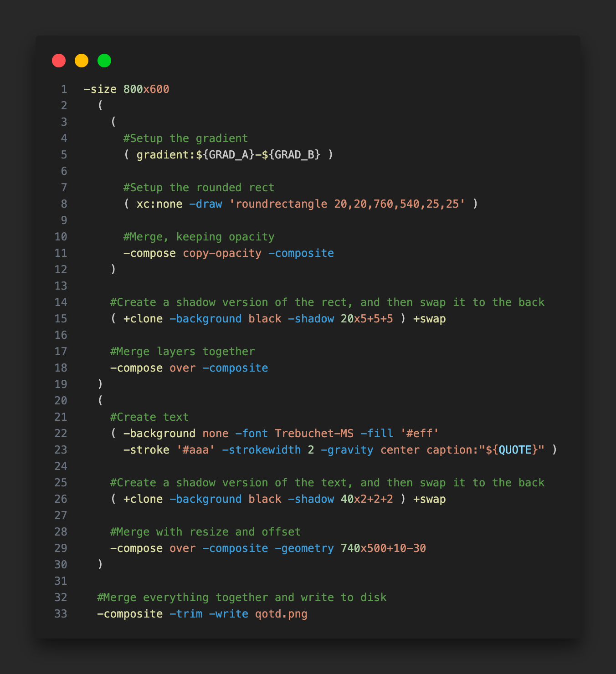Image resolution: width=616 pixels, height=674 pixels.
Task: Click the 'roundrectangle 20,20,760,540,25,25' string
Action: (x=347, y=204)
